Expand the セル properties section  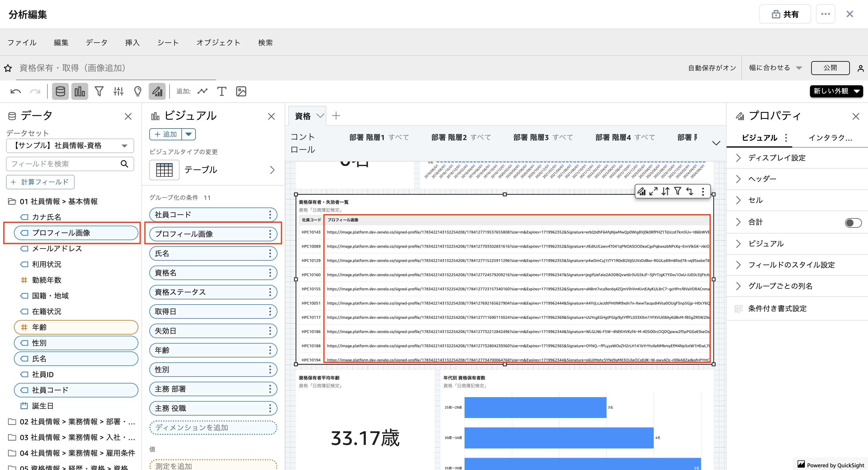point(755,200)
